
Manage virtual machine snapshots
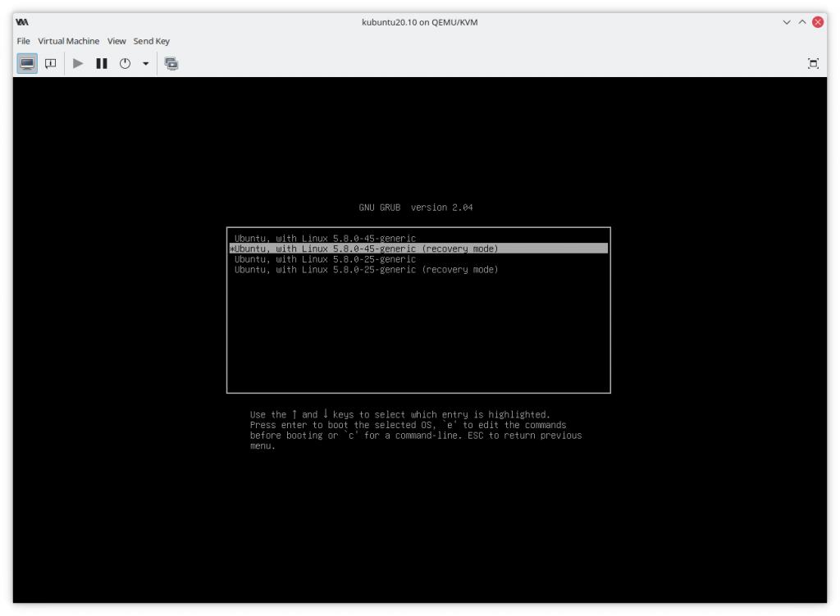point(171,64)
